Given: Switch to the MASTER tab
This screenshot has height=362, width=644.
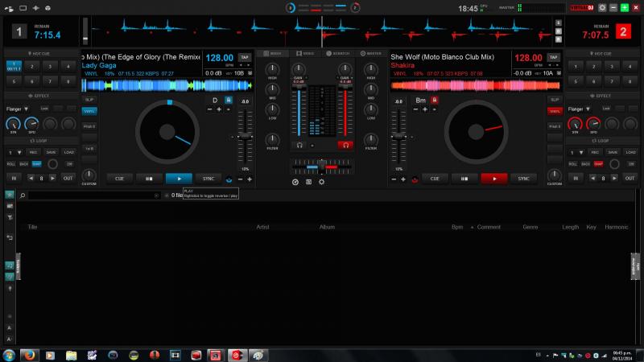Looking at the screenshot, I should pos(371,53).
